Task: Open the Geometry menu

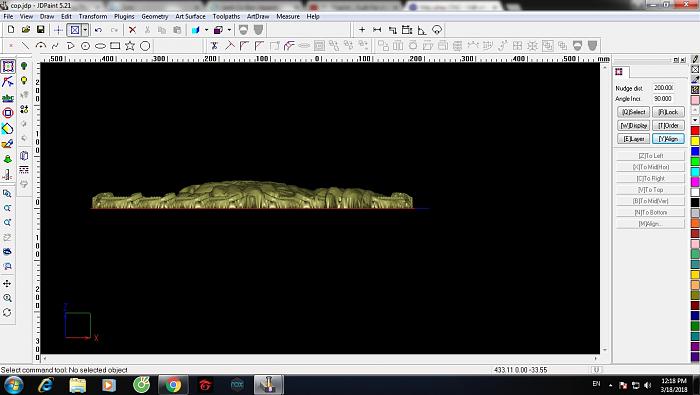Action: [154, 16]
